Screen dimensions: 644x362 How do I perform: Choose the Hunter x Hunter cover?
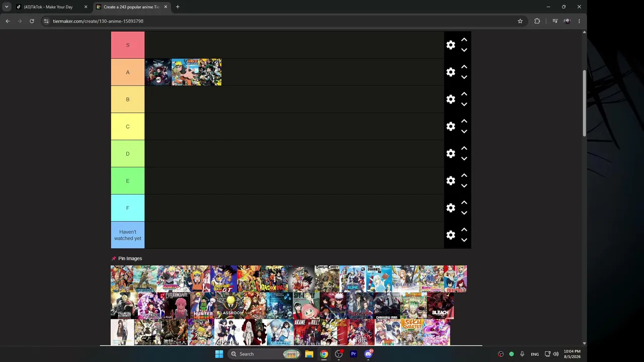203,306
